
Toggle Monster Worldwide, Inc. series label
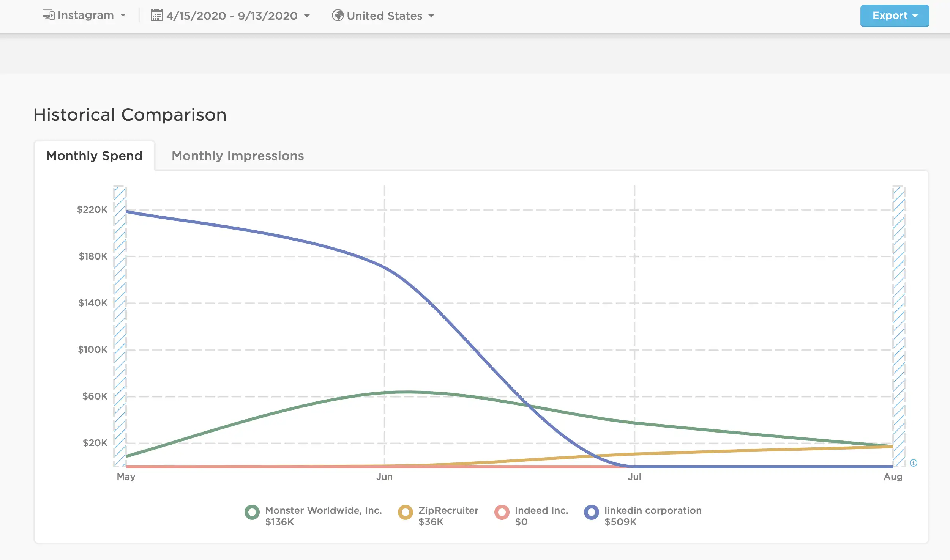[324, 511]
